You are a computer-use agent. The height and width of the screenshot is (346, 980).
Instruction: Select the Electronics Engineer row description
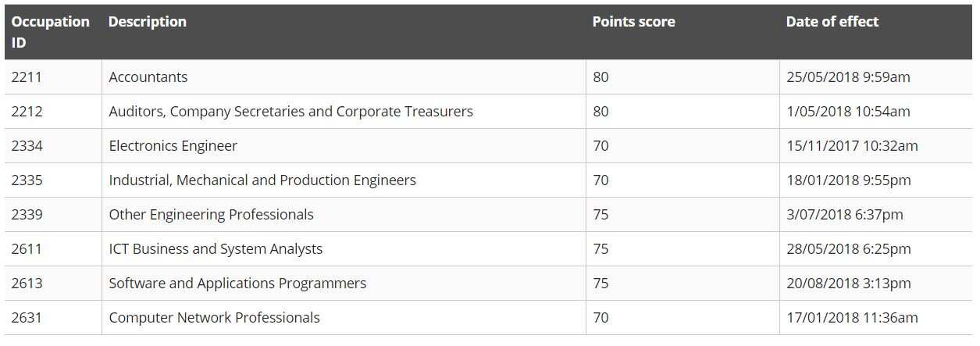tap(173, 146)
